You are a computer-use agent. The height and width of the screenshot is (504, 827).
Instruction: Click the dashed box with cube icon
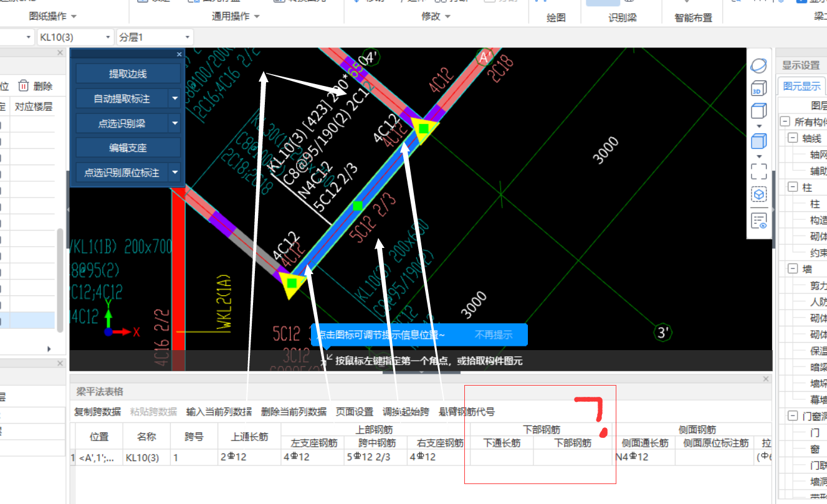point(758,195)
